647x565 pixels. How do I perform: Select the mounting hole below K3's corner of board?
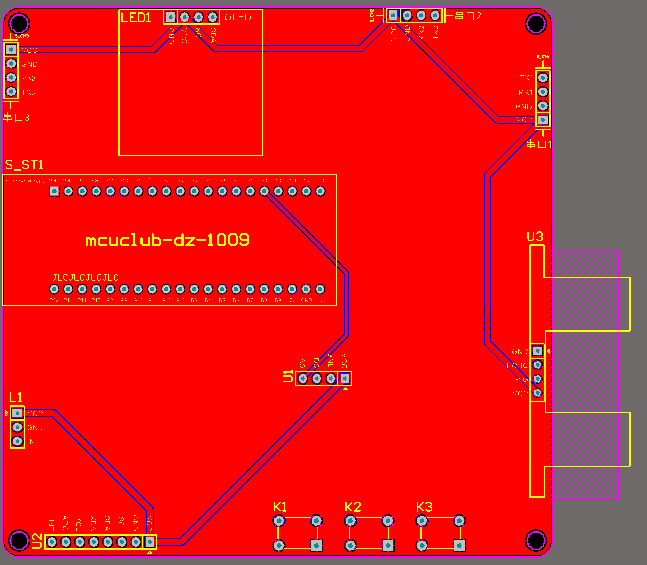(536, 540)
